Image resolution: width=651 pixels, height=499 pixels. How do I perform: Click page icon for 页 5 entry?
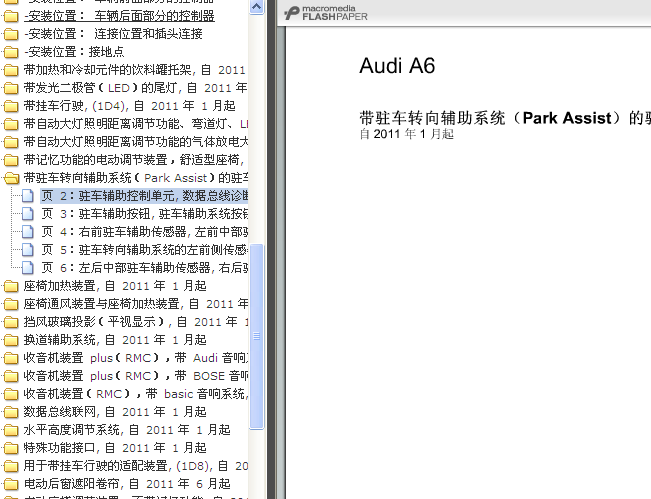pos(28,250)
